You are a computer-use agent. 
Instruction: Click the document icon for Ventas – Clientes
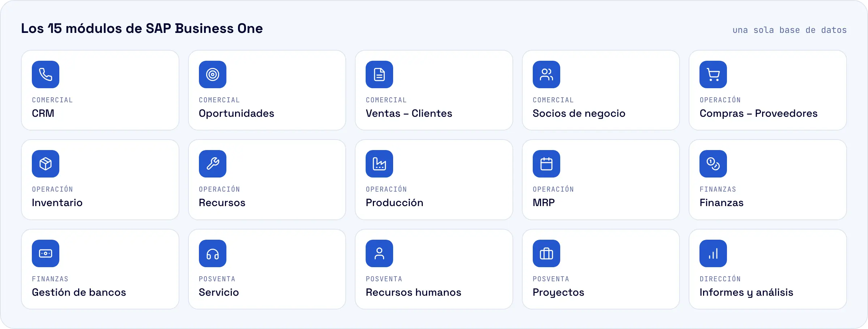[379, 74]
